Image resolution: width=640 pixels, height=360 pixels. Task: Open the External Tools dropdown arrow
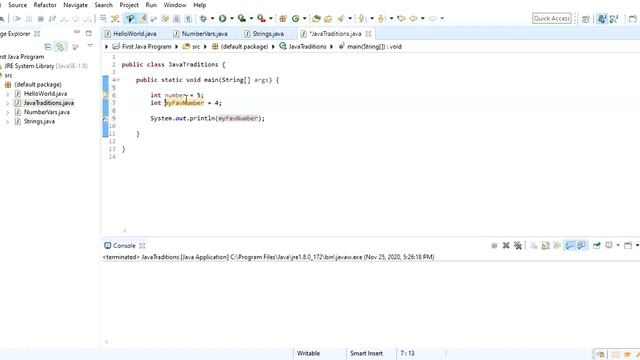tap(271, 18)
